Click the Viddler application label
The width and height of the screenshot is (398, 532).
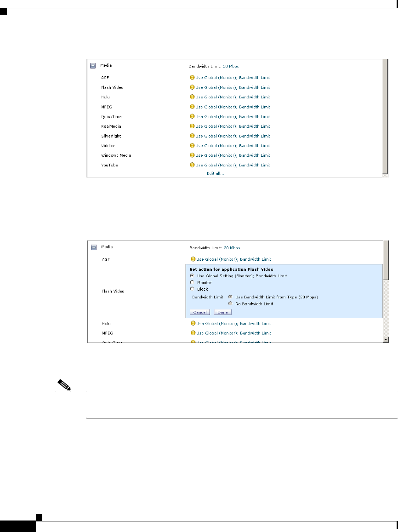108,146
